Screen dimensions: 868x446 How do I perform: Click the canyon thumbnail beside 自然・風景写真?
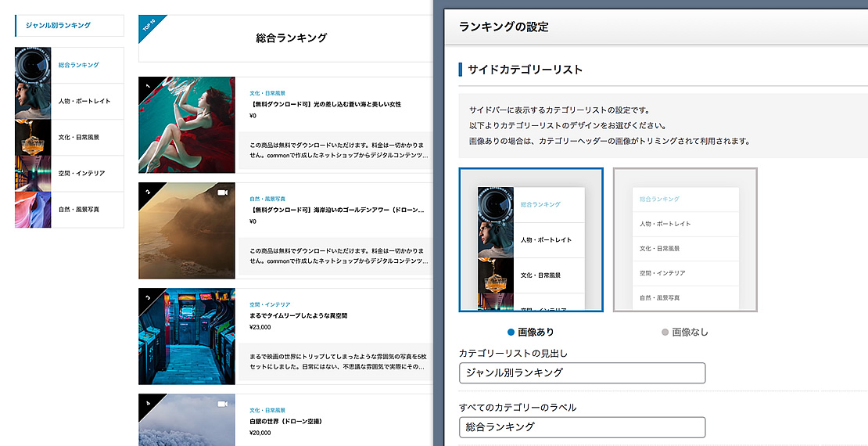[x=33, y=210]
